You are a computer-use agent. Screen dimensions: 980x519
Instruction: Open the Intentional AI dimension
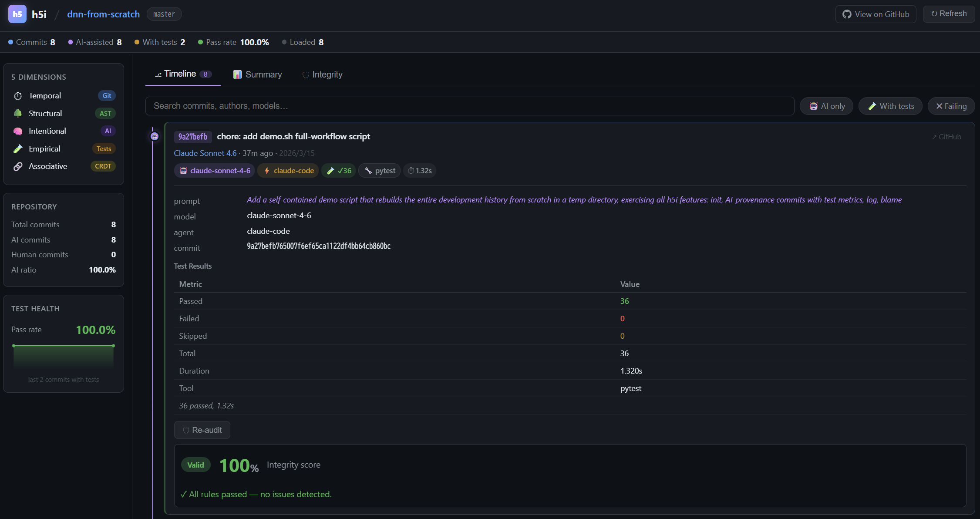[x=18, y=131]
